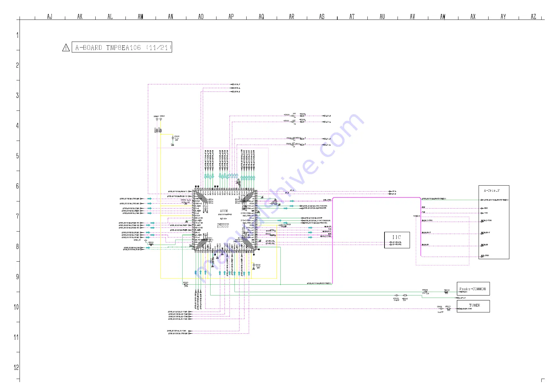Click the warning triangle symbol beside the title
555x392 pixels.
coord(66,48)
